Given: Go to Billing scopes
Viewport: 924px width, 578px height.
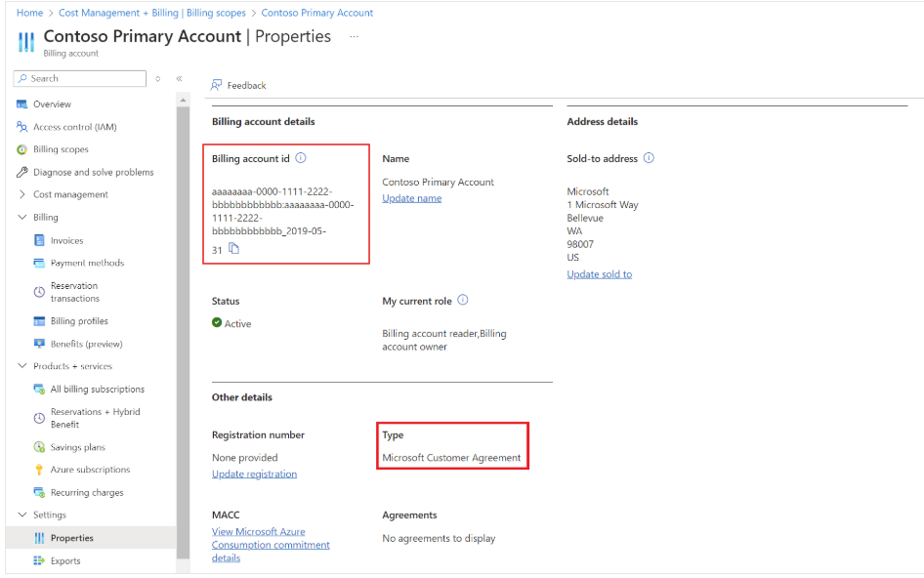Looking at the screenshot, I should pos(61,149).
